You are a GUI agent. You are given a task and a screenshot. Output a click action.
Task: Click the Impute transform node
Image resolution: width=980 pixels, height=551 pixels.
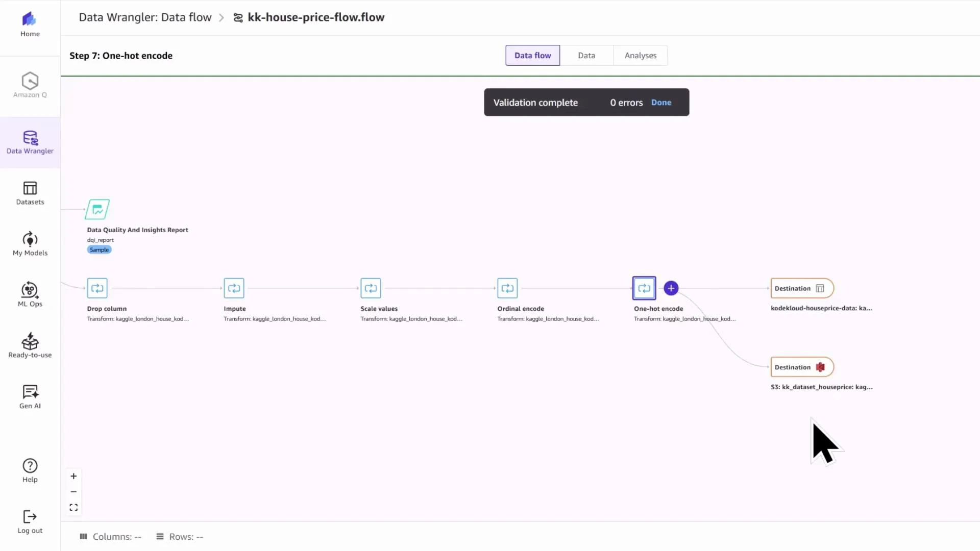(x=234, y=288)
